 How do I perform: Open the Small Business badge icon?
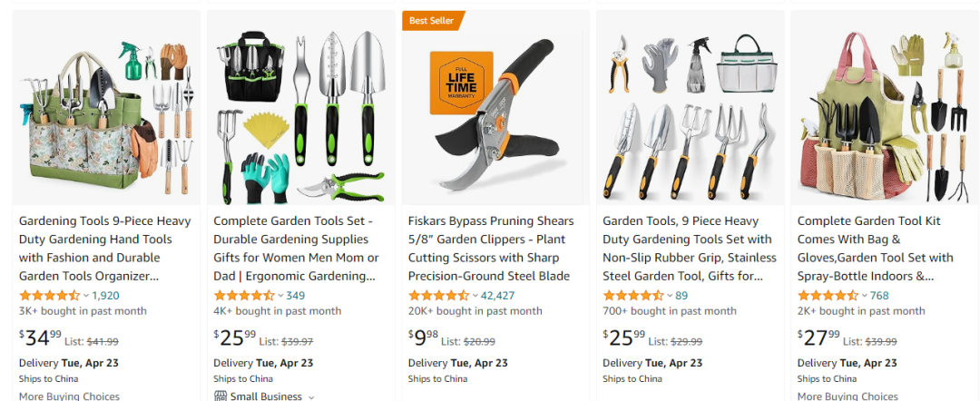coord(220,396)
